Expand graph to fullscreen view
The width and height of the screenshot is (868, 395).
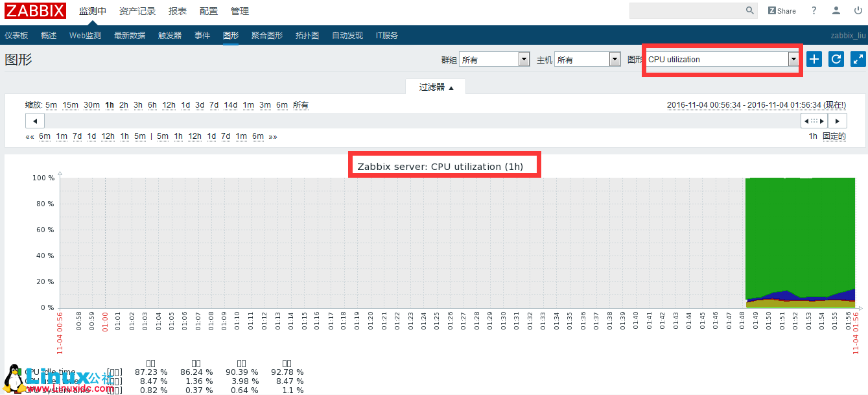(x=858, y=59)
